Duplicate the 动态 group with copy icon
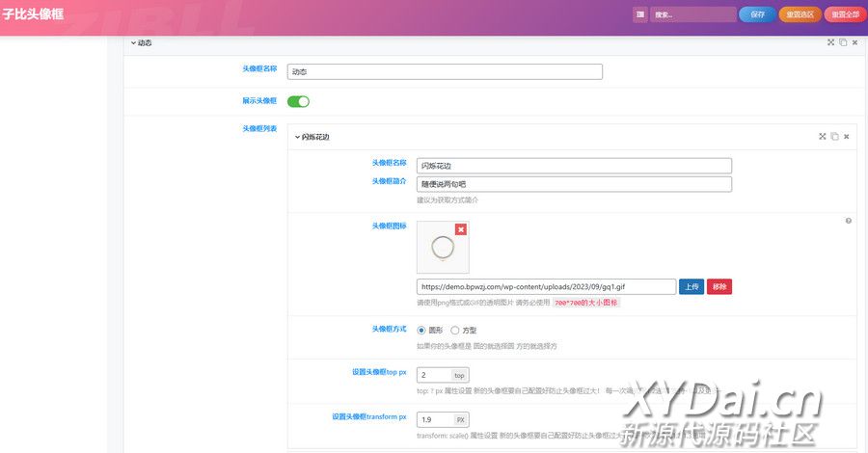 (843, 42)
